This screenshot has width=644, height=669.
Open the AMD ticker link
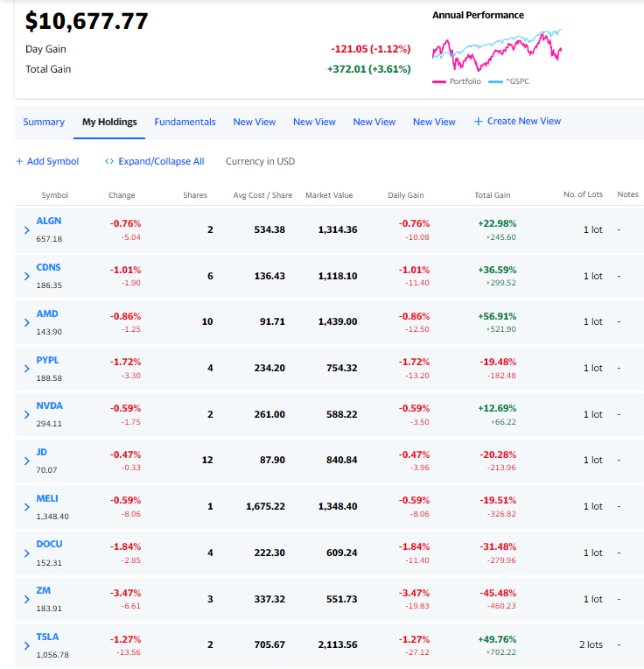(x=47, y=314)
